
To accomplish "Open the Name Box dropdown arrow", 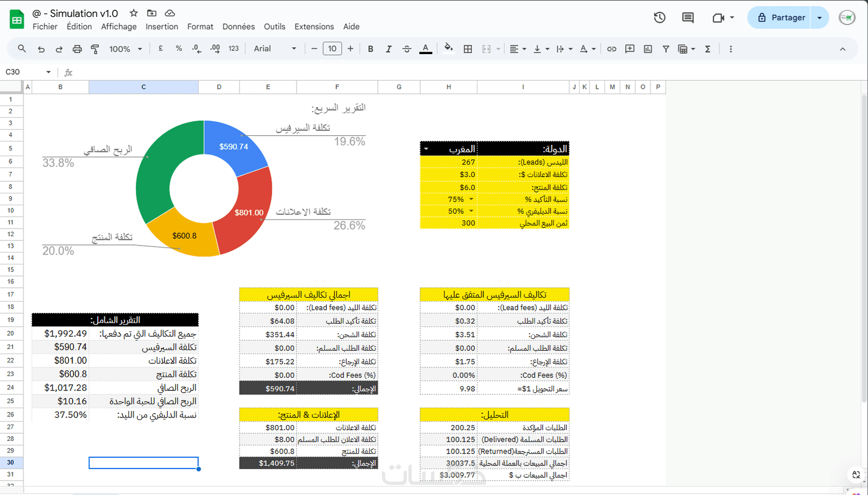I will tap(49, 72).
